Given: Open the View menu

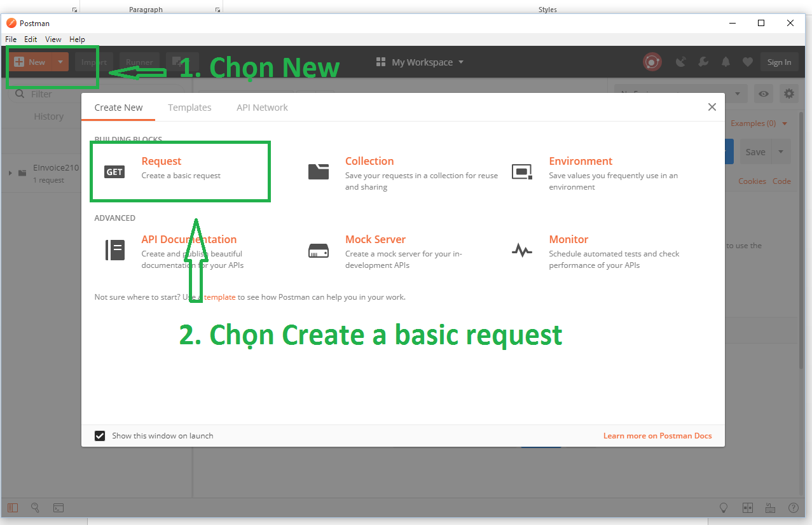Looking at the screenshot, I should [x=53, y=39].
